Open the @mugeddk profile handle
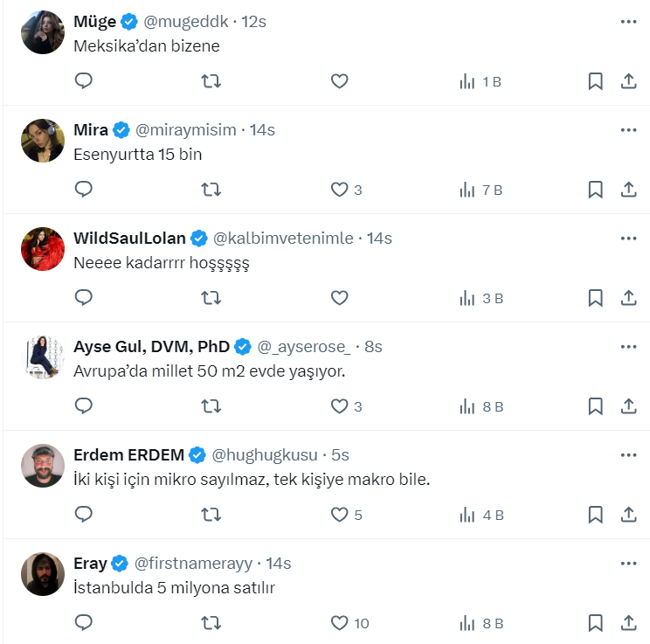The height and width of the screenshot is (644, 650). click(183, 22)
